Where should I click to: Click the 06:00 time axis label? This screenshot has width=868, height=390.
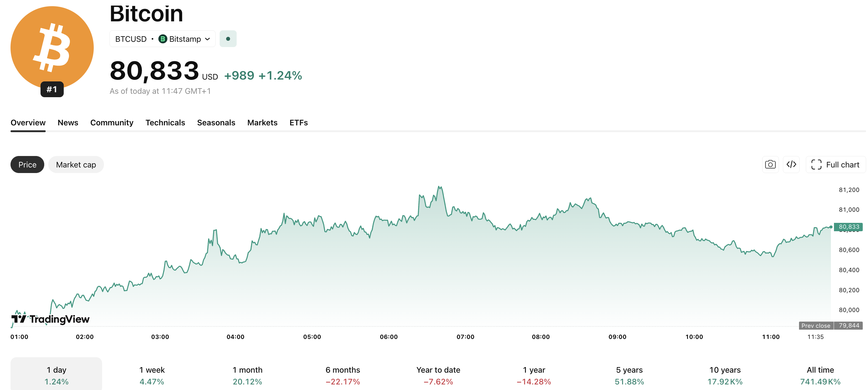pos(389,337)
